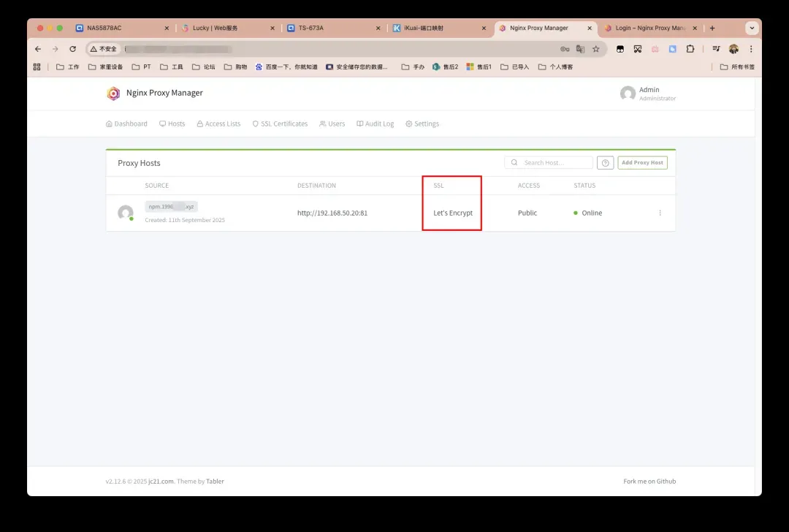Click the Add Proxy Host button

click(x=642, y=163)
